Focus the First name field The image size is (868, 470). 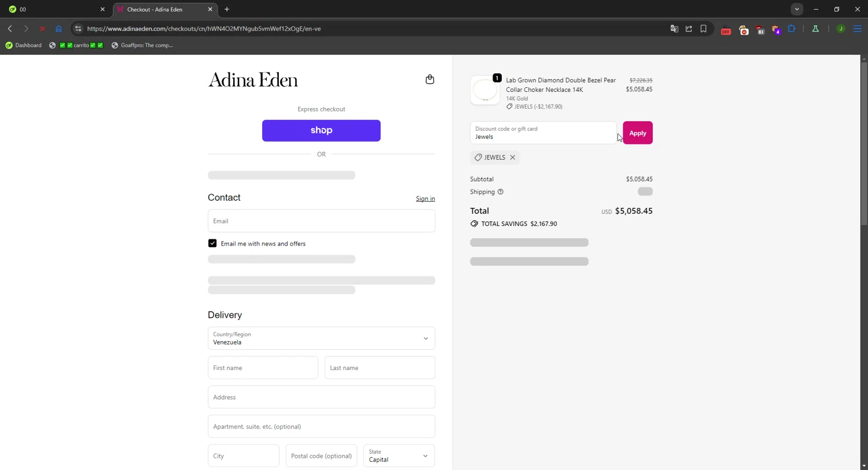click(x=263, y=368)
